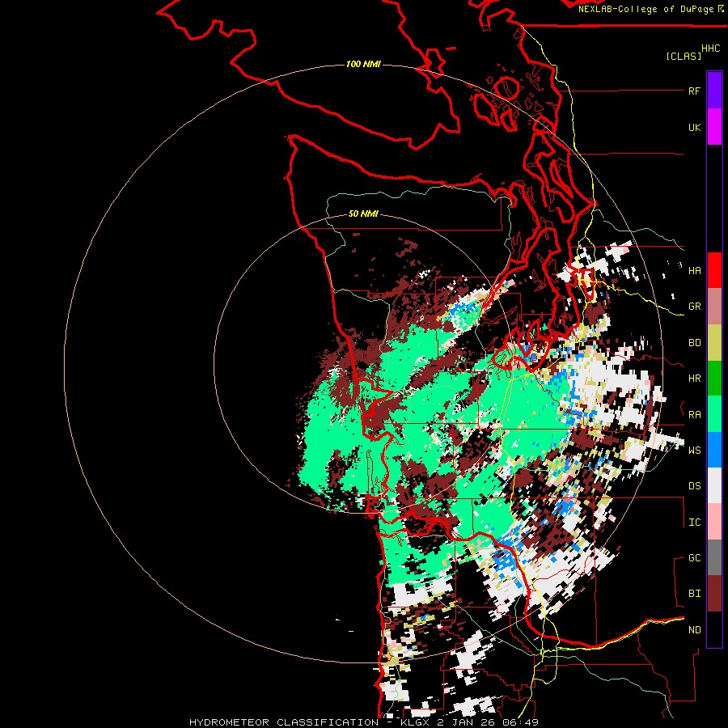Select the BI legend label
This screenshot has height=728, width=728.
[x=694, y=594]
